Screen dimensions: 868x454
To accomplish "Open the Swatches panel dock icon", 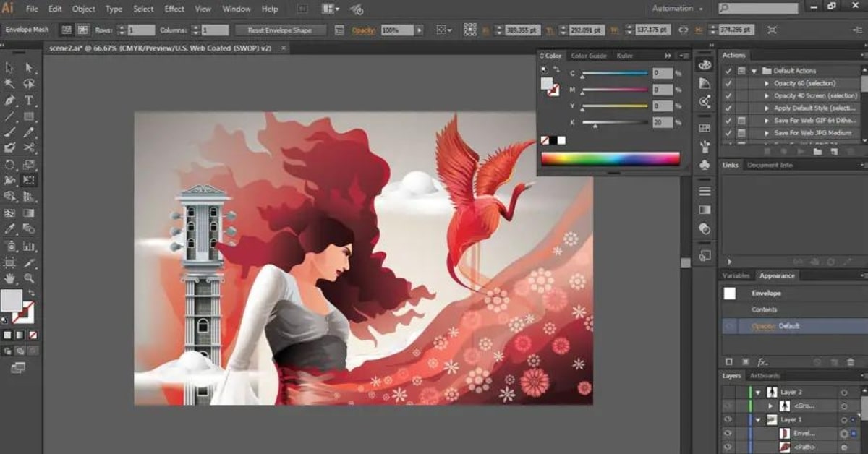I will (705, 128).
